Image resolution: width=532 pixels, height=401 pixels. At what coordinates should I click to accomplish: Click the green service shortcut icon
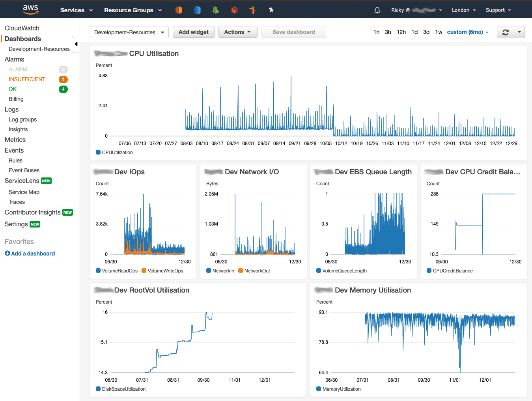[215, 10]
